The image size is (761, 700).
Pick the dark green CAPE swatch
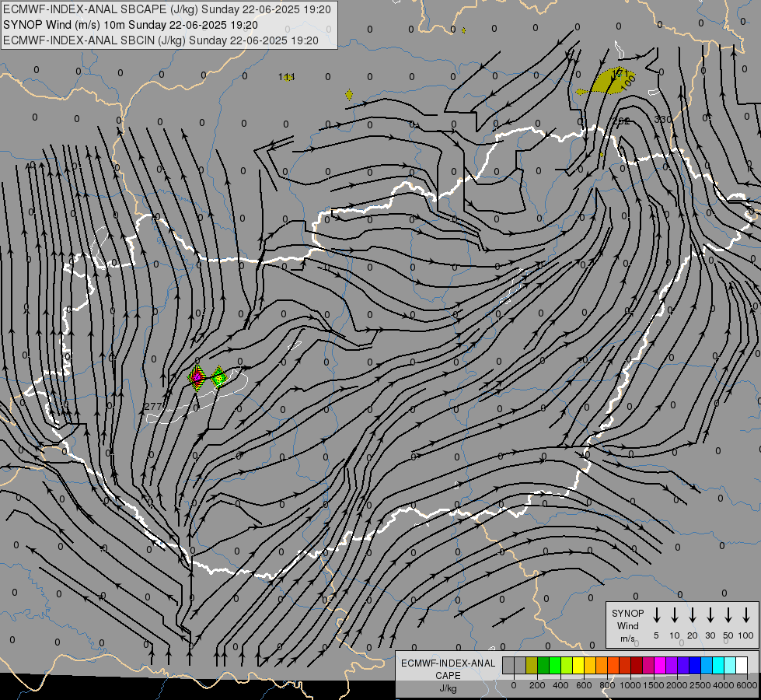(543, 665)
